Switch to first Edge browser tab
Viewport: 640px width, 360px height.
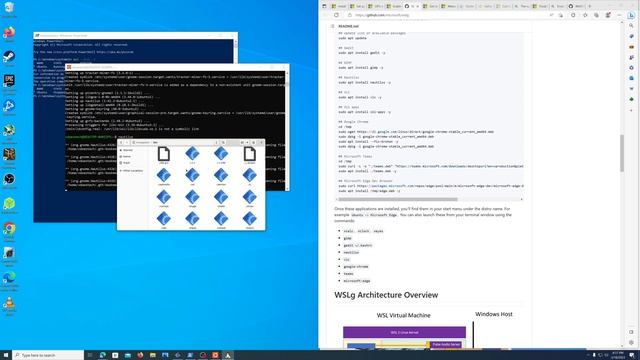pyautogui.click(x=339, y=6)
